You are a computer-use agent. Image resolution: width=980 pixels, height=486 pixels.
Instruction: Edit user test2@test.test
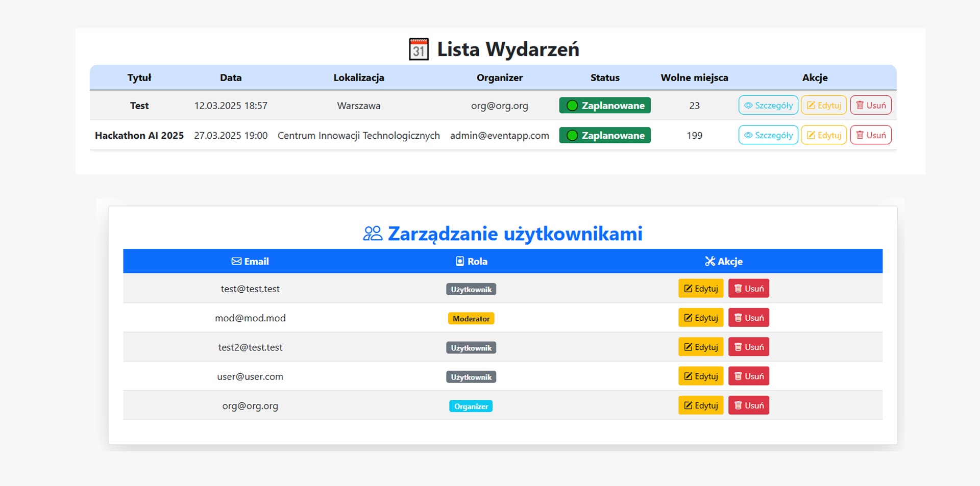[701, 347]
